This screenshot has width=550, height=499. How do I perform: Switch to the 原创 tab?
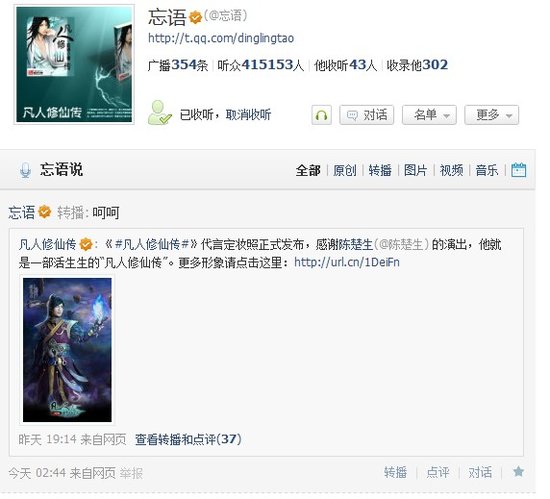[344, 170]
